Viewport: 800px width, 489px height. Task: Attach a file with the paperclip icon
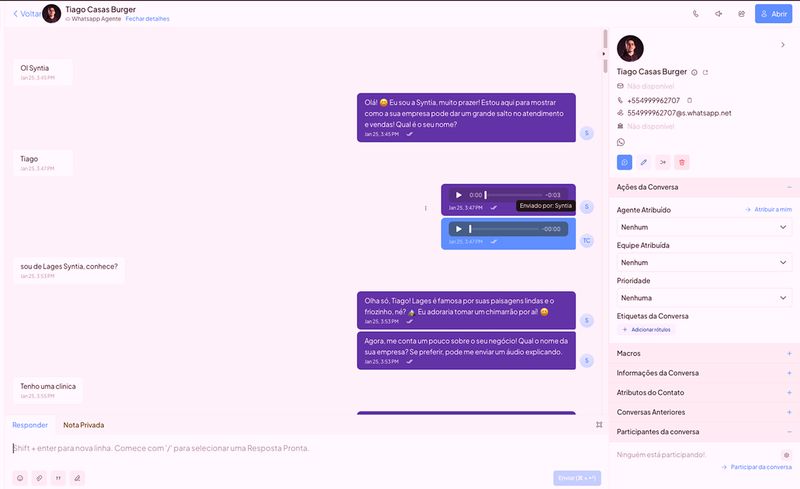[39, 478]
